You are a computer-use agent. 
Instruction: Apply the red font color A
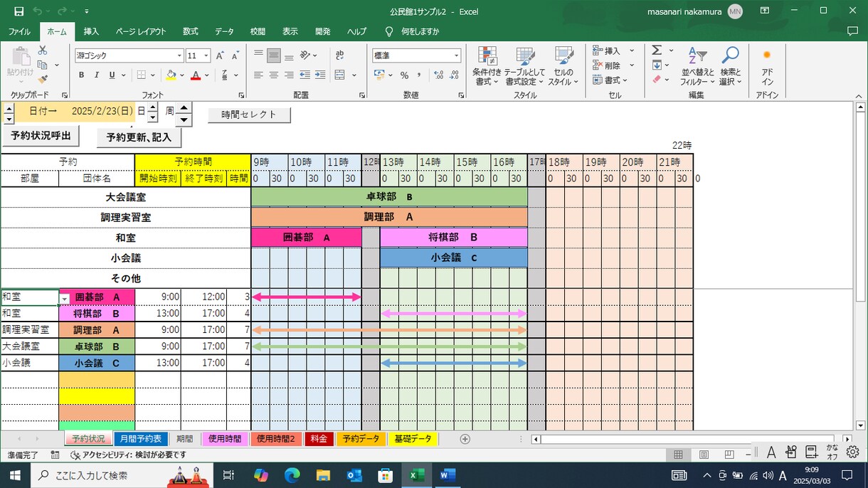196,75
